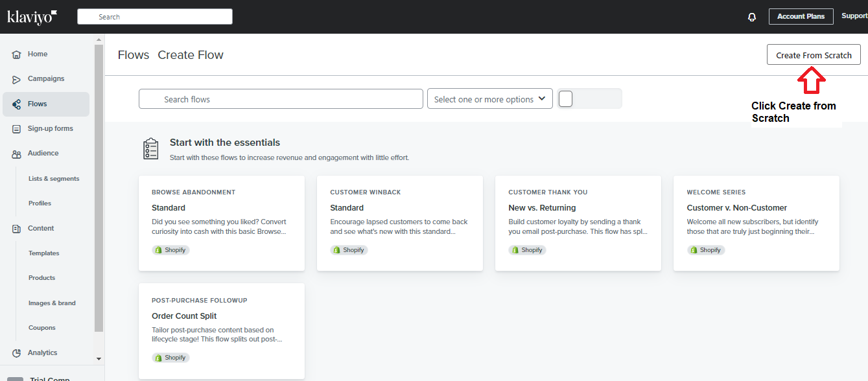Click Shopify badge on Customer Winback card

coord(349,250)
